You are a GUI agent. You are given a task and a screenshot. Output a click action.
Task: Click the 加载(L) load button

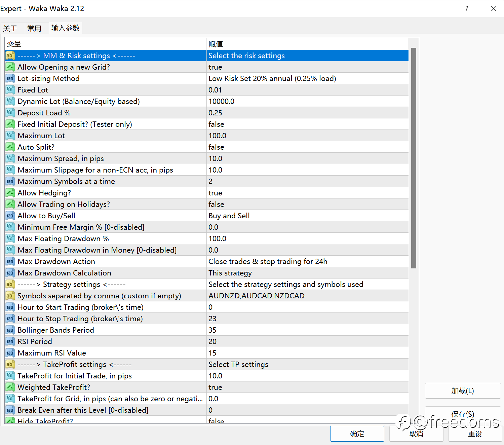[x=463, y=391]
